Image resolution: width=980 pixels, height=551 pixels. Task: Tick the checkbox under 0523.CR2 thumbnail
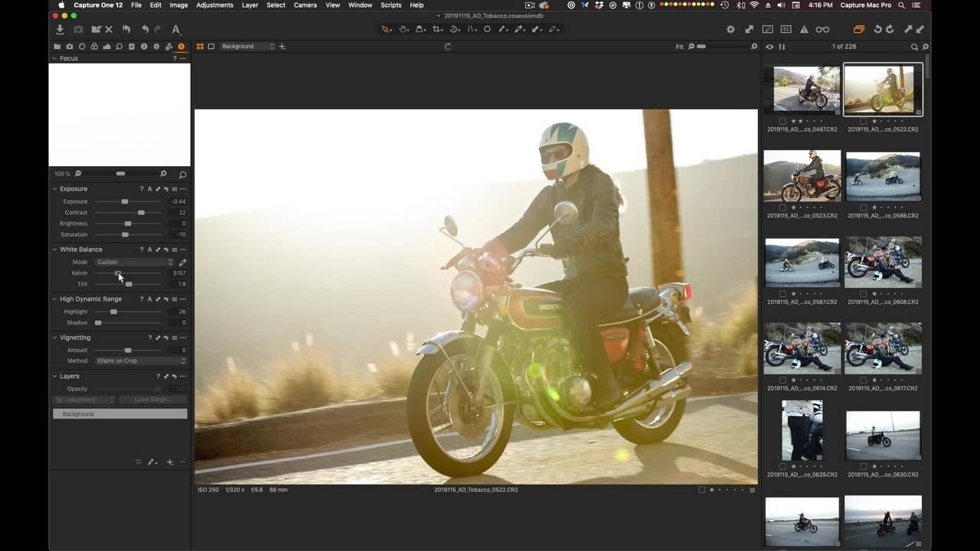pyautogui.click(x=782, y=207)
